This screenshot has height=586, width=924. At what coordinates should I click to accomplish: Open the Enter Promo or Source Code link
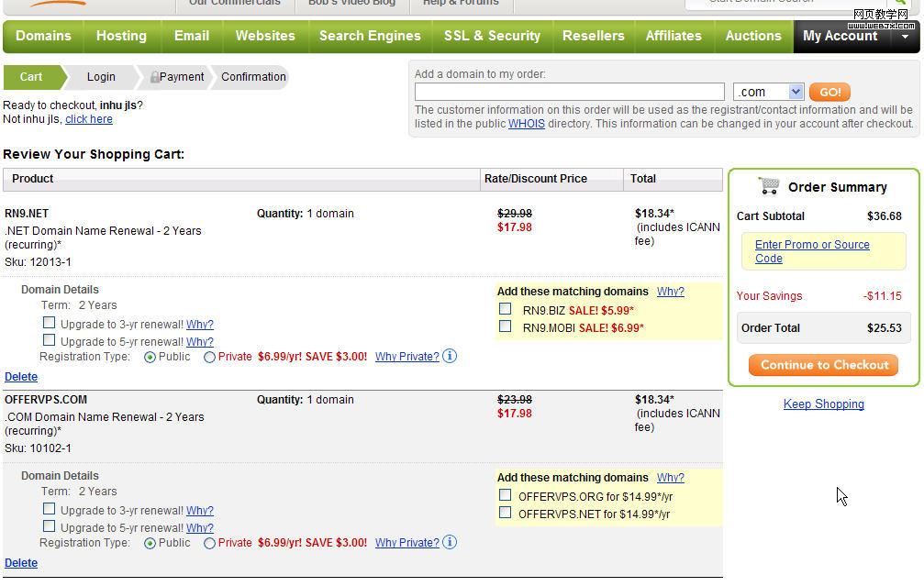click(x=812, y=251)
